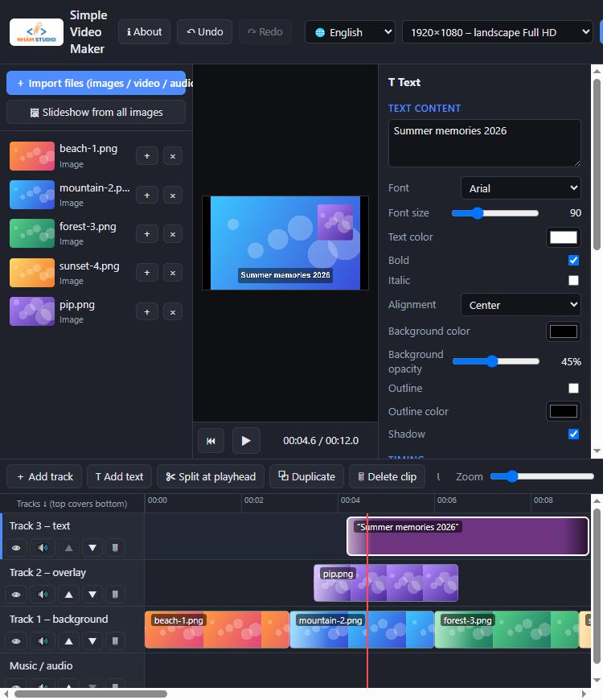
Task: Select the forest-3.png clip on Track 1
Action: click(x=507, y=629)
